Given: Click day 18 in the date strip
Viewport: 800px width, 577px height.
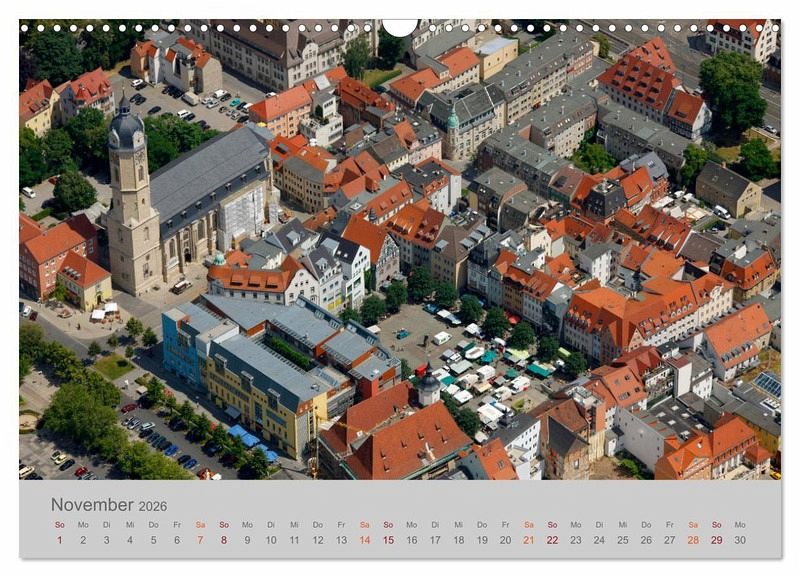Looking at the screenshot, I should [458, 540].
